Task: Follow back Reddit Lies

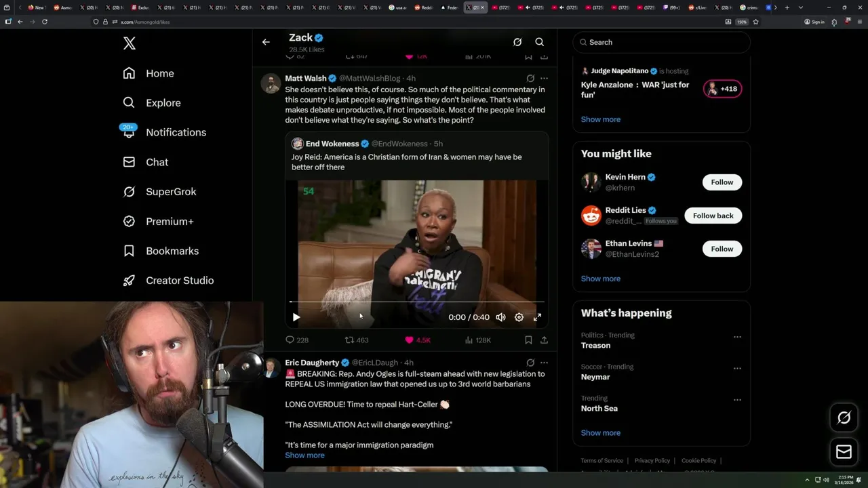Action: click(713, 216)
